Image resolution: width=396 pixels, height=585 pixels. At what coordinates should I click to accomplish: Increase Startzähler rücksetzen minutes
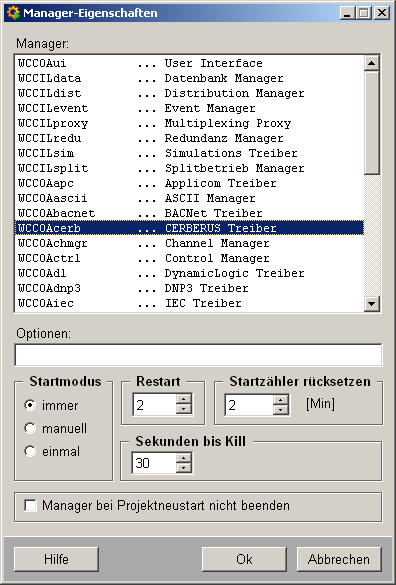pyautogui.click(x=281, y=399)
